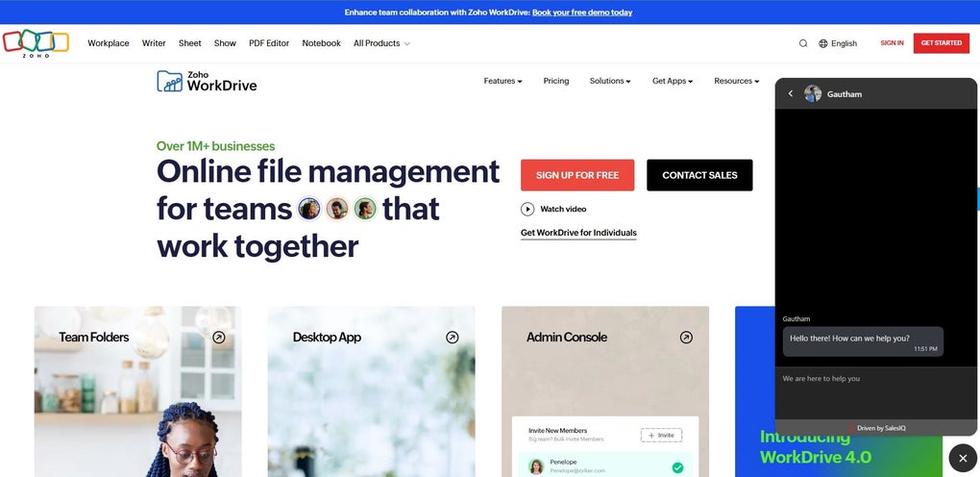Screen dimensions: 980x477
Task: Open the Team Folders arrow icon
Action: pos(219,338)
